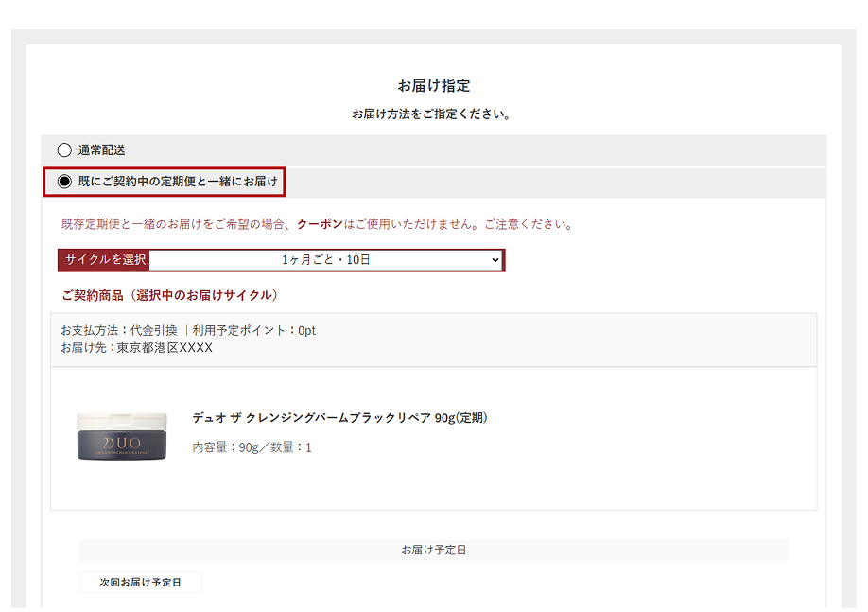Viewport: 868px width, 612px height.
Task: Click the お届け方法をご指定ください subtitle
Action: tap(433, 114)
